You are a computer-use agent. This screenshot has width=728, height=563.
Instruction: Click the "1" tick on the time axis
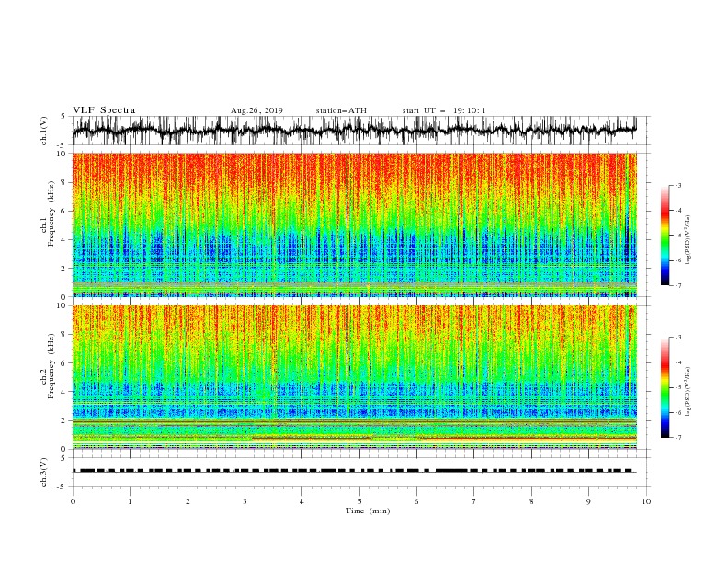click(x=130, y=501)
